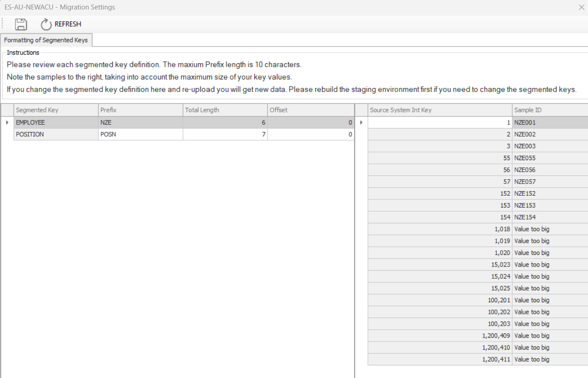Click the Save icon in the toolbar
The height and width of the screenshot is (378, 588).
coord(21,24)
